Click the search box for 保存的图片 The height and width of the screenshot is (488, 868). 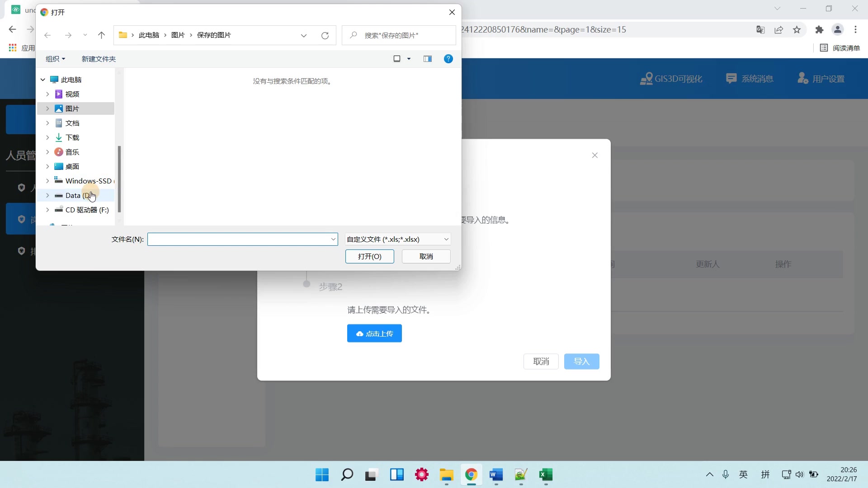(x=399, y=35)
